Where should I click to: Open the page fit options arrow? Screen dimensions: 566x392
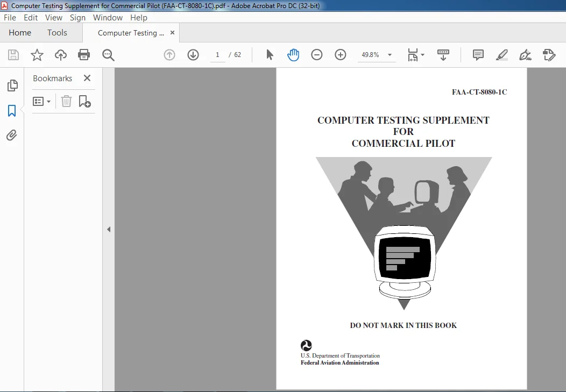[x=423, y=55]
